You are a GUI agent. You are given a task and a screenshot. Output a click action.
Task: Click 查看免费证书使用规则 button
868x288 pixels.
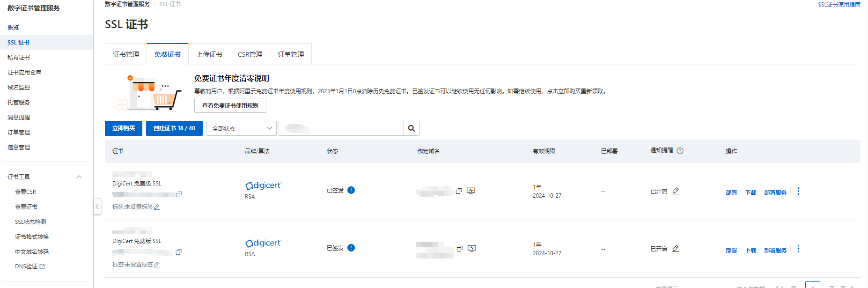[x=230, y=105]
